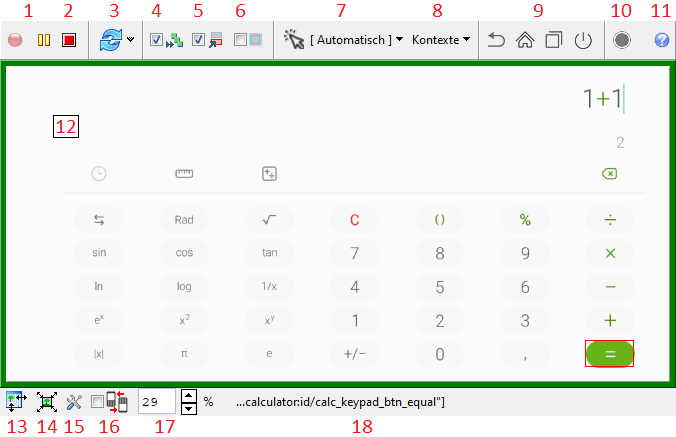Open calculator history clock icon
The width and height of the screenshot is (676, 437).
[x=99, y=174]
